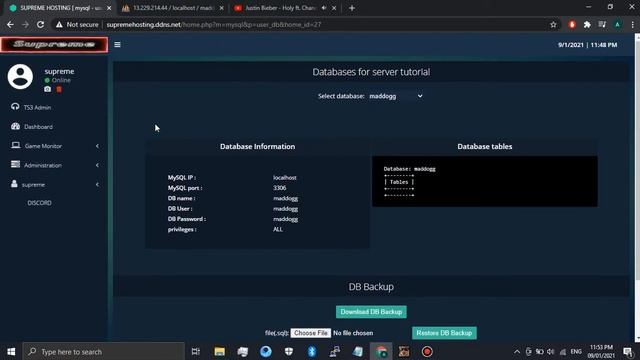Click the Chrome icon on taskbar
The height and width of the screenshot is (360, 640).
click(381, 351)
